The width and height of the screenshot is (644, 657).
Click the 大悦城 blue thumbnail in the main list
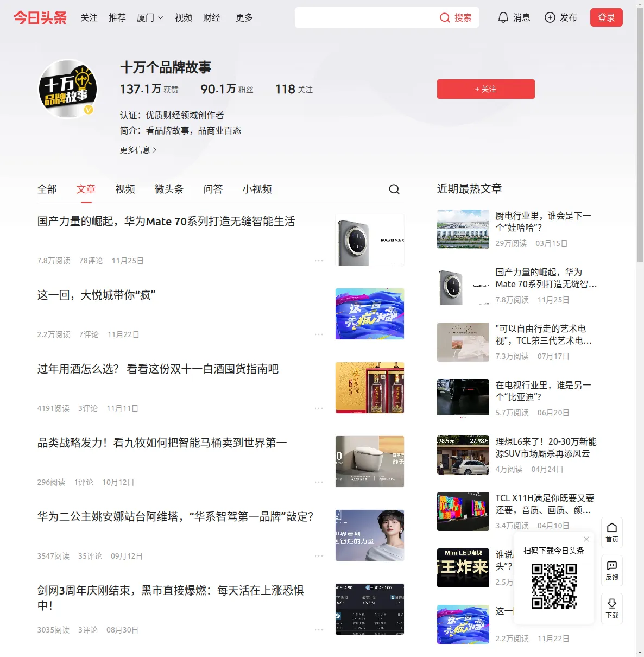[370, 314]
